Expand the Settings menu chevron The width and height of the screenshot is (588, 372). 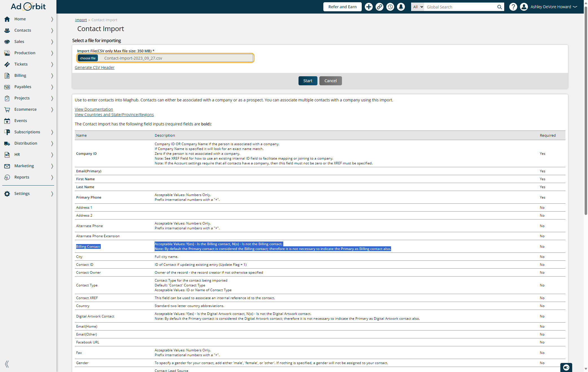point(52,193)
